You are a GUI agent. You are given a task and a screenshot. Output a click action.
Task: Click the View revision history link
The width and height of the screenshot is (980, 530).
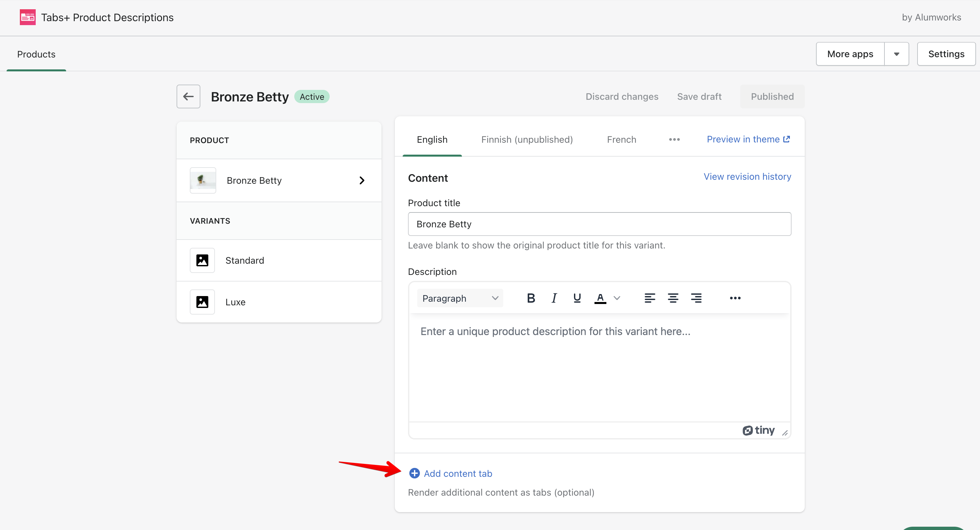747,176
